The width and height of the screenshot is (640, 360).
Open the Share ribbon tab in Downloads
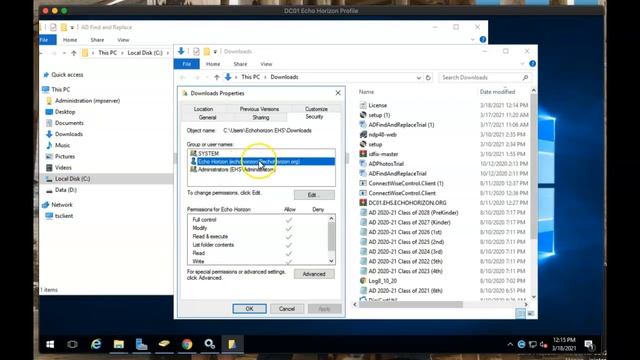pos(240,64)
